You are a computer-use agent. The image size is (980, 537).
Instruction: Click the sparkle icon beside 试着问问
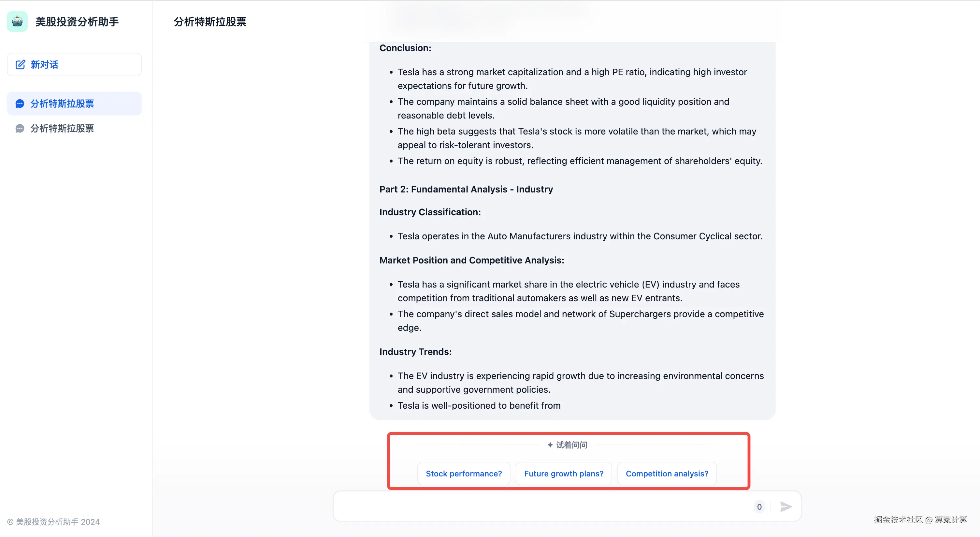tap(550, 445)
